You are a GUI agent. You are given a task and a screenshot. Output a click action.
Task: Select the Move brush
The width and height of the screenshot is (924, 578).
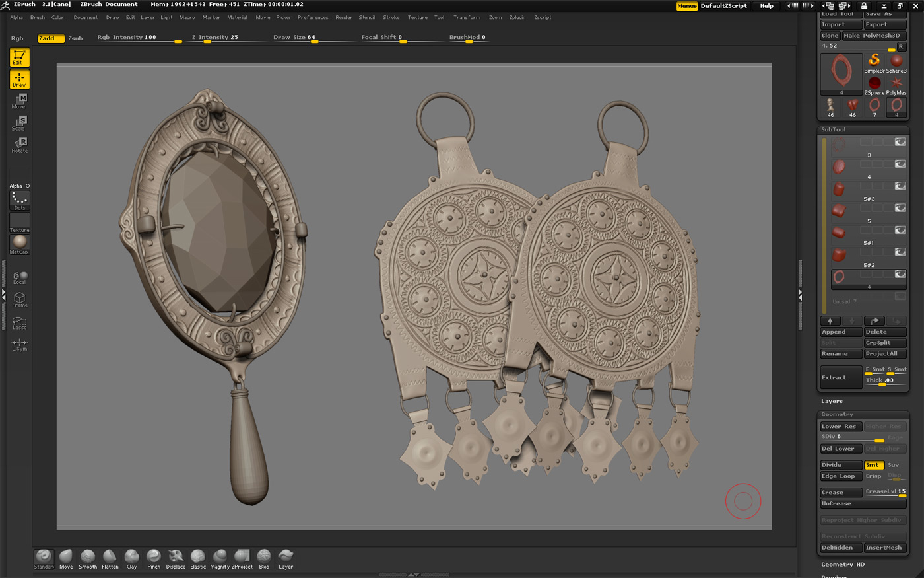66,559
